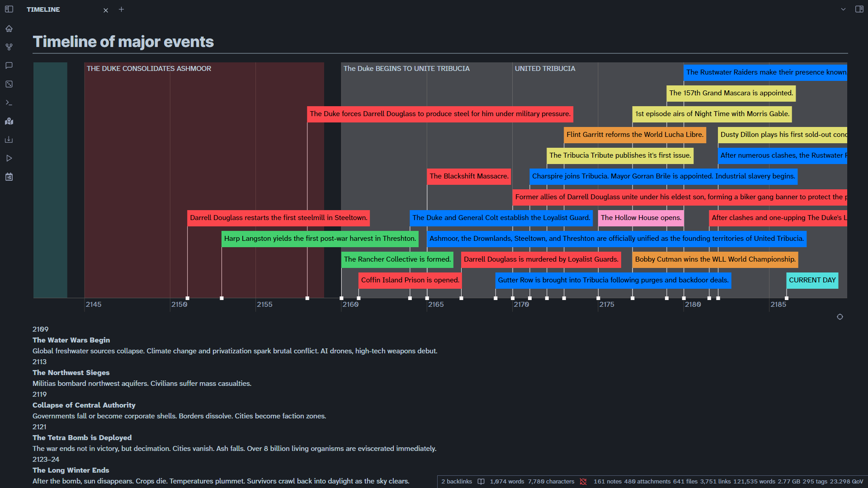Select 'Dusty Dillon plays his first sold-out' event

click(x=783, y=135)
